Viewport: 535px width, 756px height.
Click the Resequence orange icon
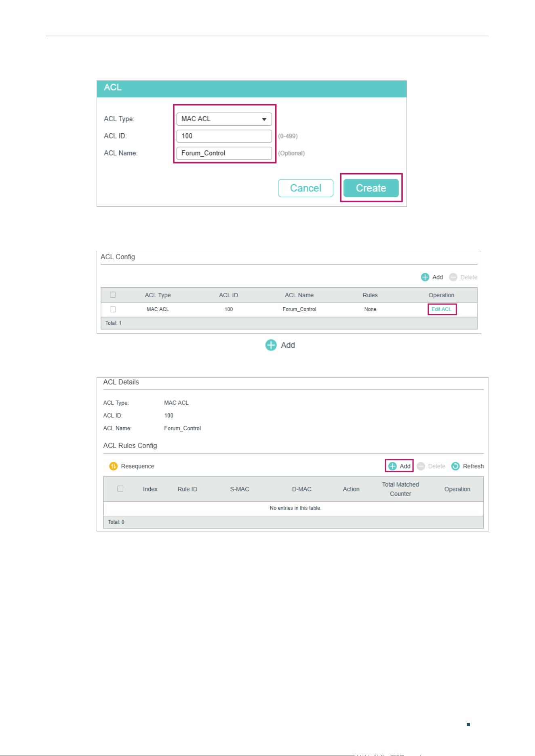[x=113, y=466]
